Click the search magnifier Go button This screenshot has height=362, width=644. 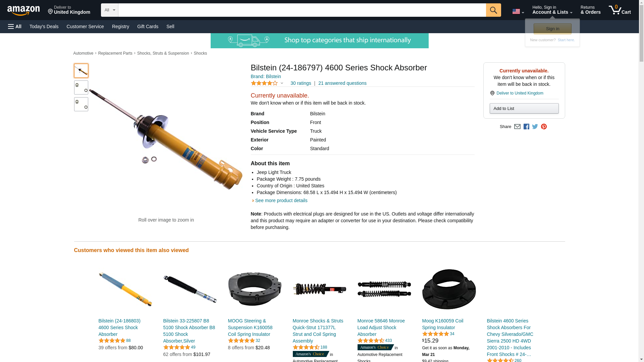pos(493,10)
